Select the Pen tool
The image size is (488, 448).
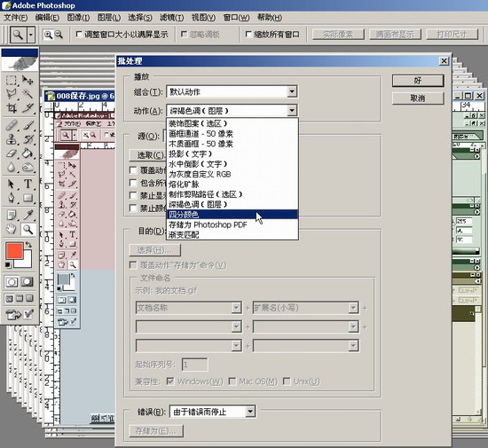pos(12,198)
